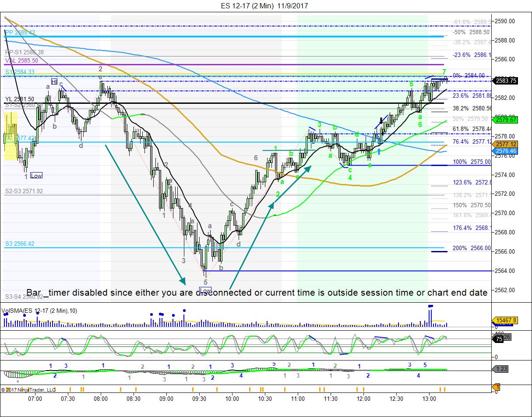Click the black 2583.75 current price marker
Viewport: 532px width, 417px height.
pos(505,80)
